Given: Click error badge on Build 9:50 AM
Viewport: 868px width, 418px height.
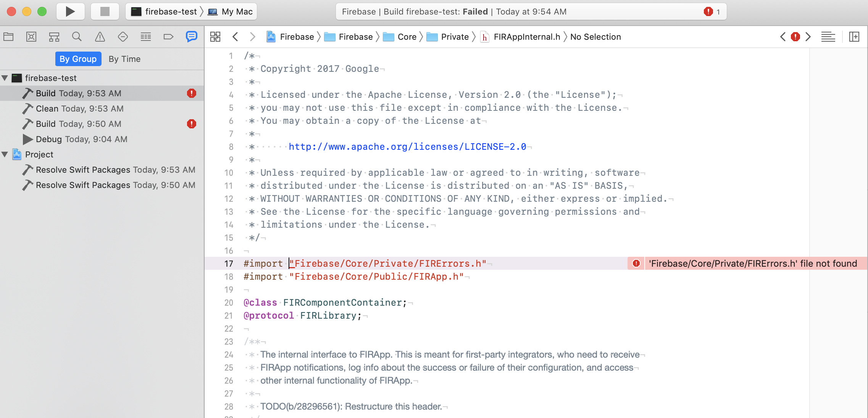Looking at the screenshot, I should pyautogui.click(x=192, y=124).
